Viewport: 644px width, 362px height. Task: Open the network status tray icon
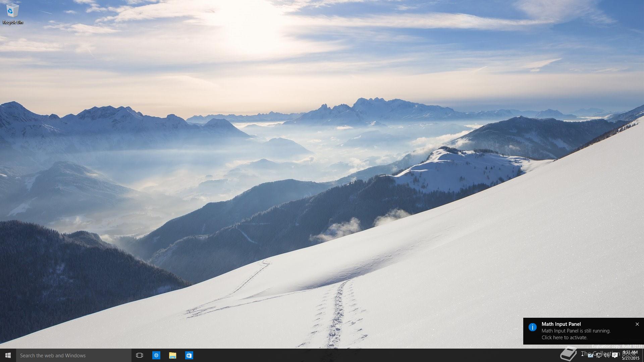click(x=599, y=355)
